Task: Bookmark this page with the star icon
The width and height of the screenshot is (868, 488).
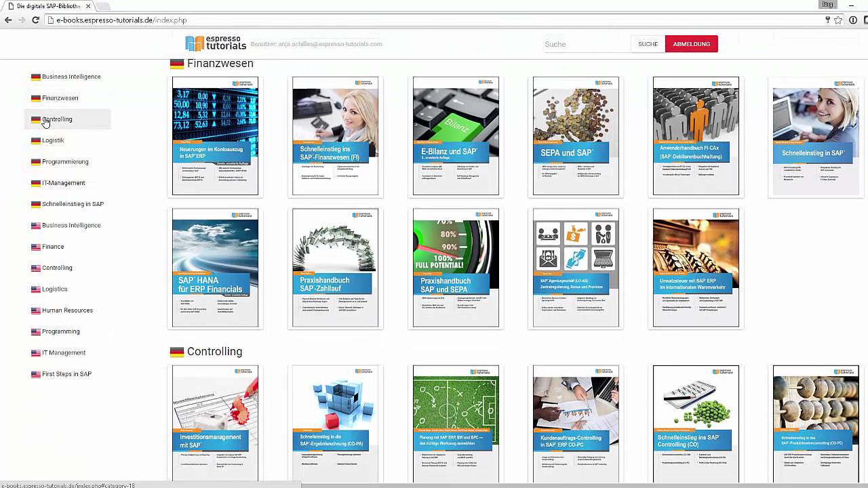Action: click(838, 20)
